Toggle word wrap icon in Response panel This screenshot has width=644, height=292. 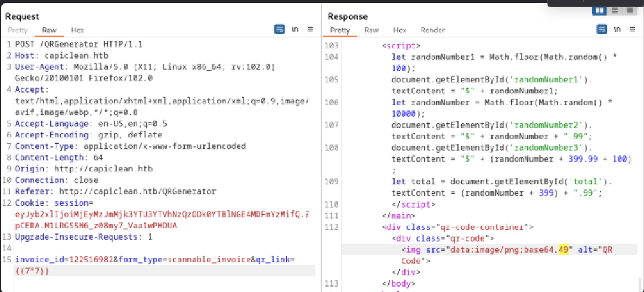coord(601,29)
